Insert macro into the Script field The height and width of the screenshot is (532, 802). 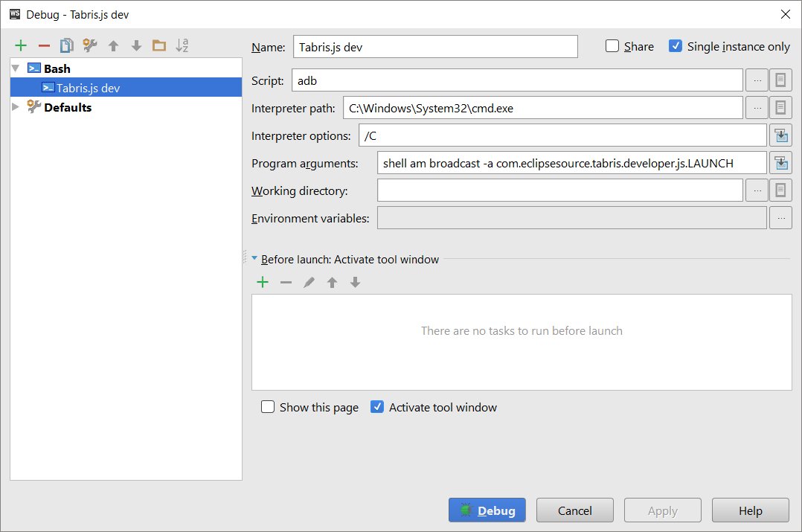[x=780, y=80]
